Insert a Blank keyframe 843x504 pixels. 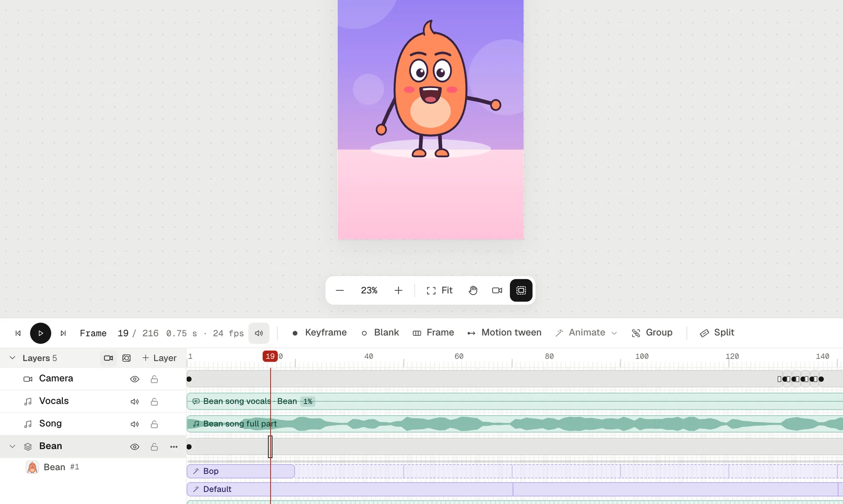[380, 332]
